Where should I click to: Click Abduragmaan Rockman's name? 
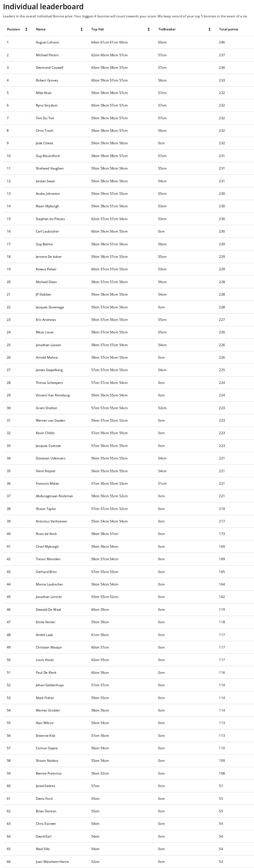pyautogui.click(x=54, y=496)
